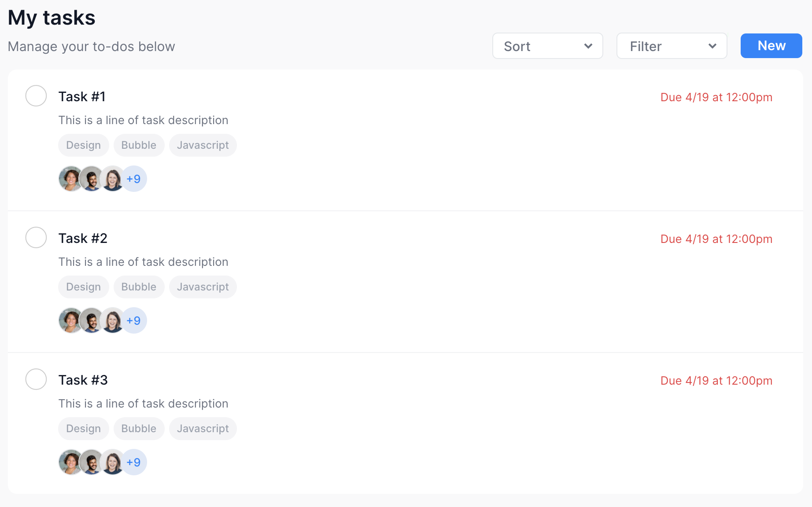
Task: Select the Bubble tag on Task #2
Action: [139, 287]
